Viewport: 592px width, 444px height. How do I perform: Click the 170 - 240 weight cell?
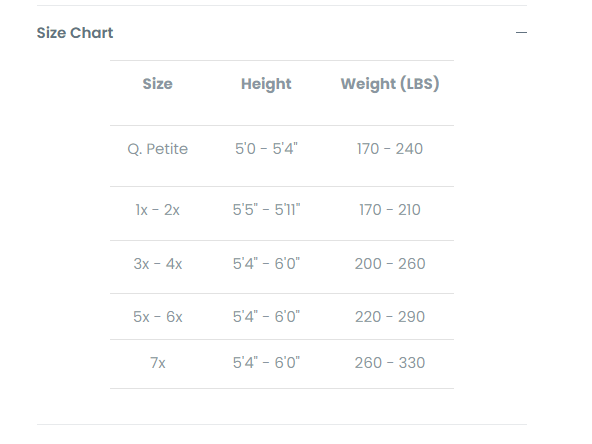390,149
